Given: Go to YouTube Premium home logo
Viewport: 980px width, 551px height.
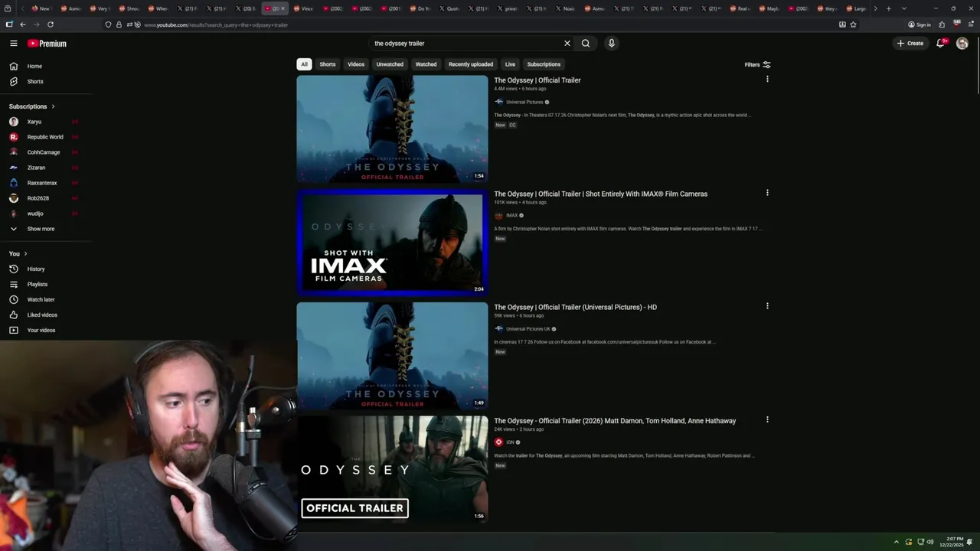Looking at the screenshot, I should pos(47,44).
